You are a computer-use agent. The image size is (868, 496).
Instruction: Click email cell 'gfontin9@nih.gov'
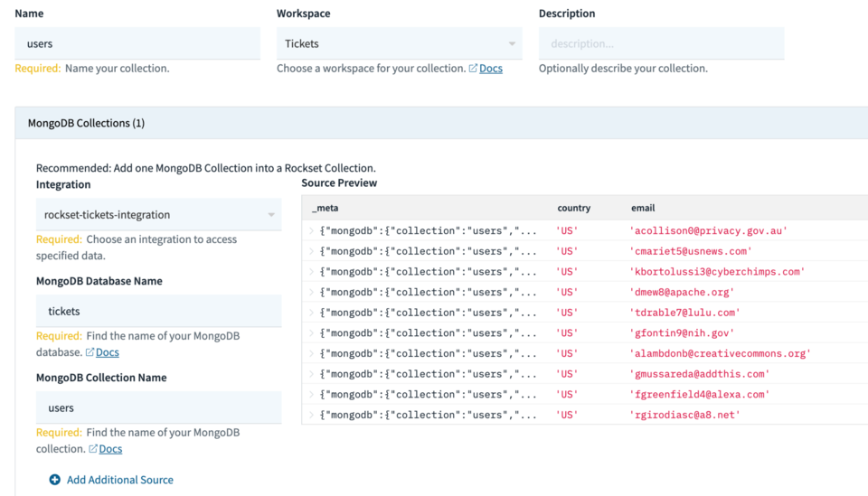coord(682,332)
